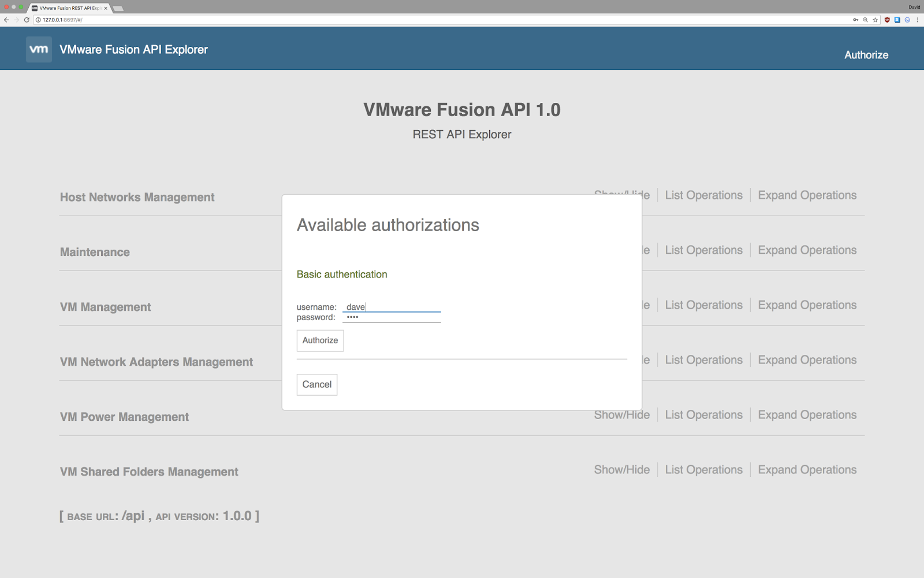
Task: Select the VMware Fusion REST API Explorer tab
Action: pos(69,8)
